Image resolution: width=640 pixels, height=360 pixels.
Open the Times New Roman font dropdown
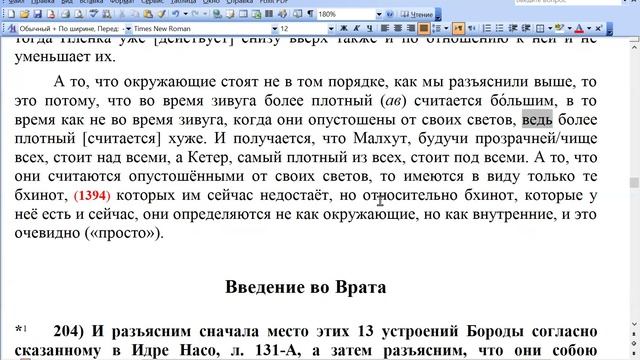click(x=275, y=29)
